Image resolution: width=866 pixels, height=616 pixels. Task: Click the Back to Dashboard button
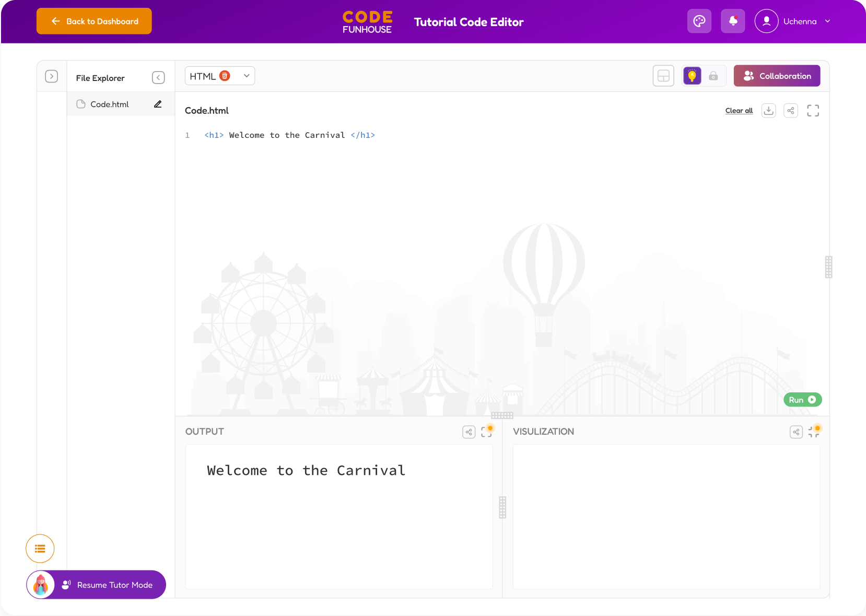[x=94, y=21]
